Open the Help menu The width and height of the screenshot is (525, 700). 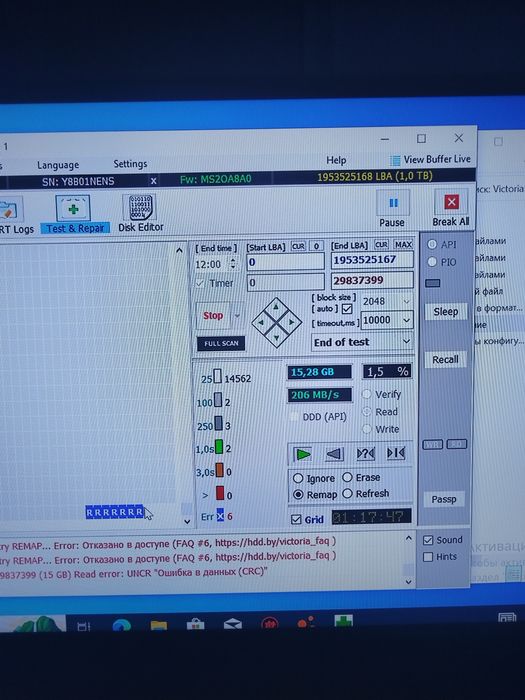[336, 160]
